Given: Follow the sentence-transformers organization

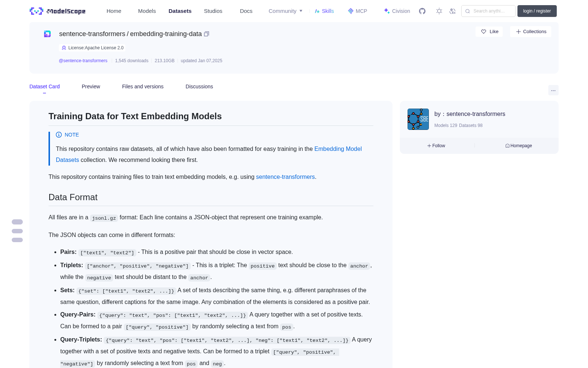Looking at the screenshot, I should 436,146.
